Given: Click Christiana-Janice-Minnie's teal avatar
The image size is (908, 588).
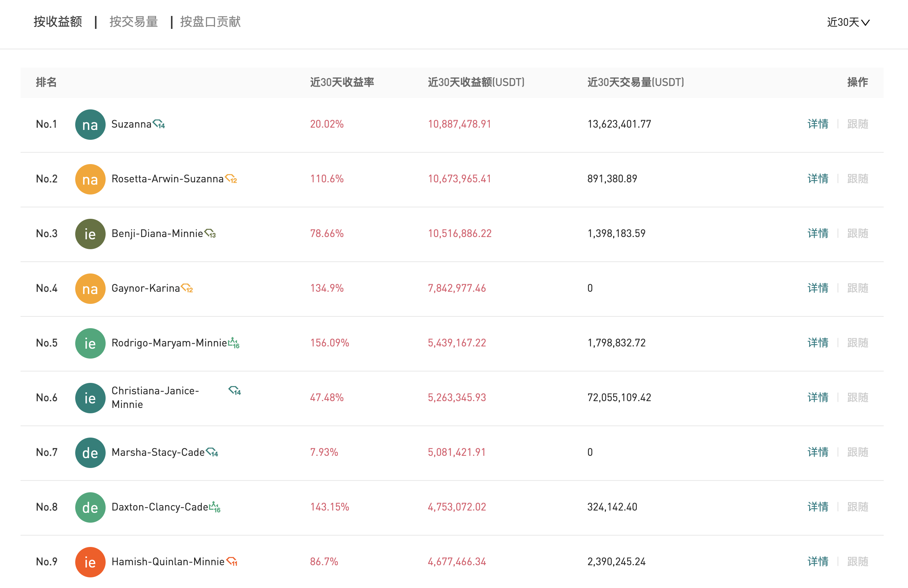Looking at the screenshot, I should pos(90,398).
